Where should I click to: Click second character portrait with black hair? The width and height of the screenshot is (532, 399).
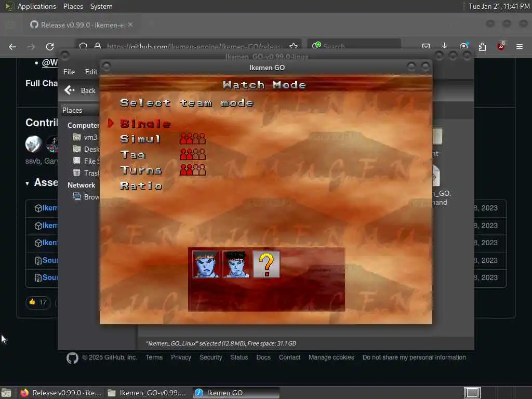tap(236, 264)
